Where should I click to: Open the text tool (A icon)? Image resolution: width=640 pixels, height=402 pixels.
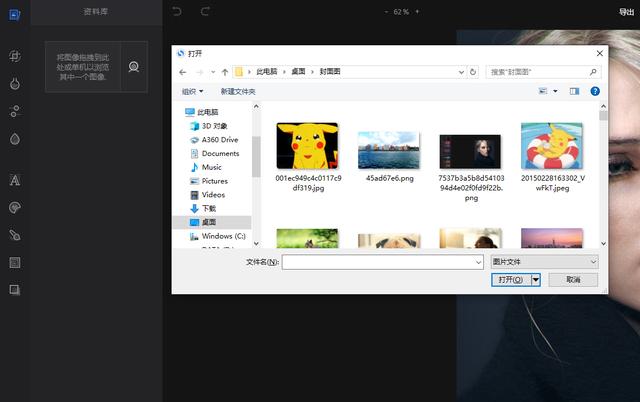(x=14, y=180)
